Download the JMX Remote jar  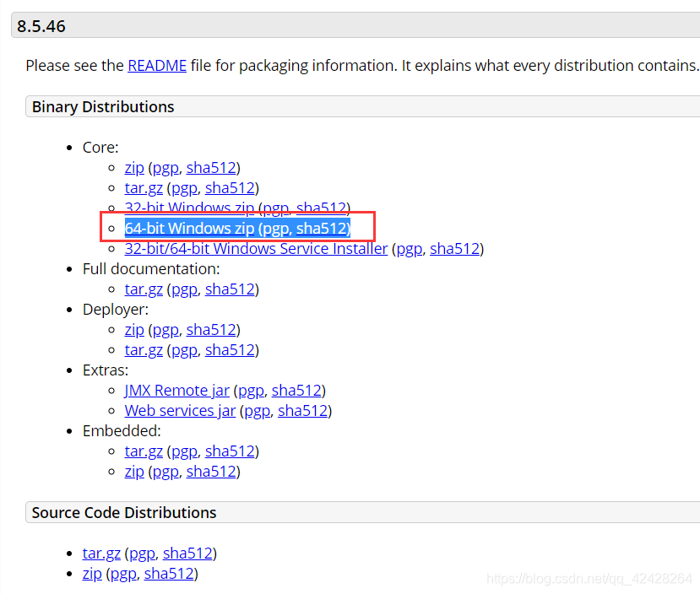[176, 391]
